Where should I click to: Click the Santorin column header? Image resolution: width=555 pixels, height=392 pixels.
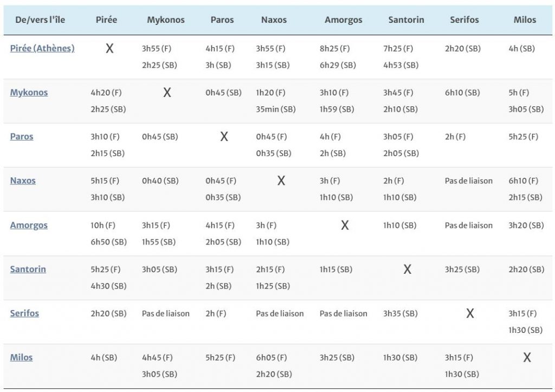[406, 20]
